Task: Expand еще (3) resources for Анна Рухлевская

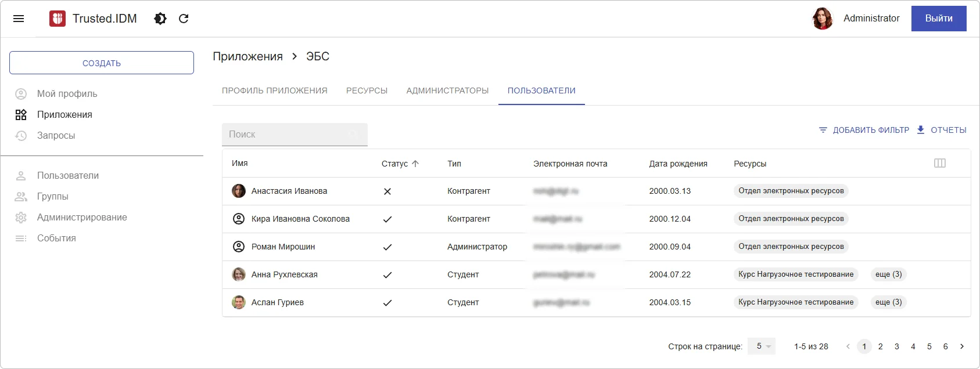Action: pos(888,274)
